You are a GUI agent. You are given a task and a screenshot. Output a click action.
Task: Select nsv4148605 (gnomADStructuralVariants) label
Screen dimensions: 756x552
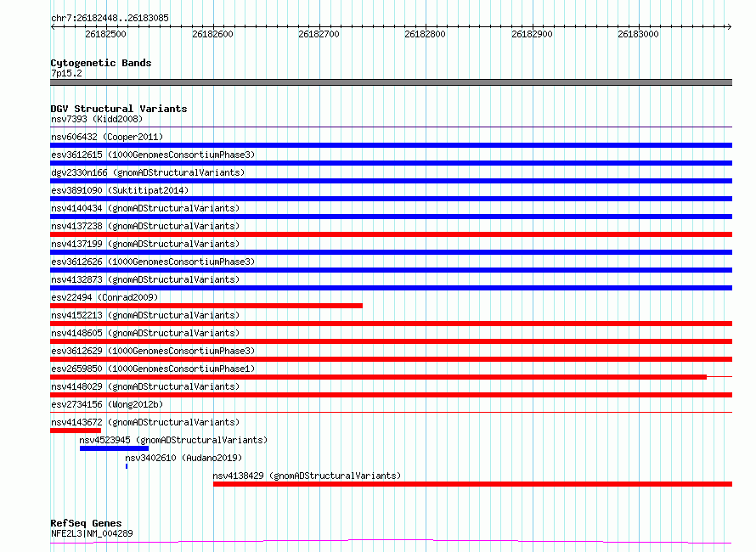145,333
